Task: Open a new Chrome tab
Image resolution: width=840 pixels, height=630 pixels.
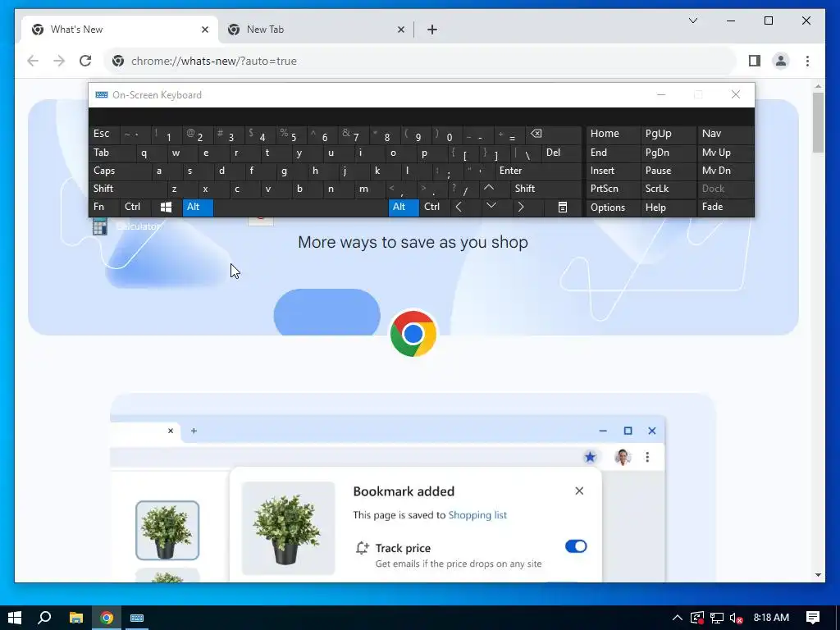Action: click(431, 30)
